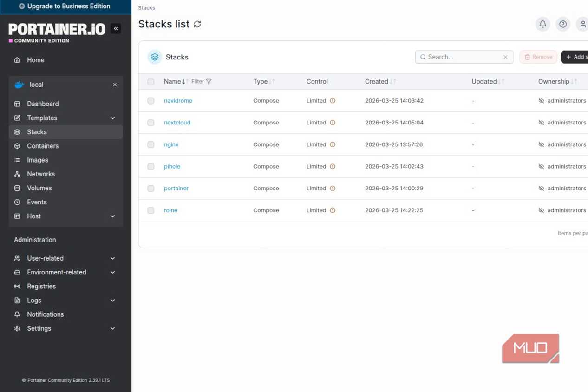This screenshot has width=588, height=392.
Task: Check the portainer stack checkbox
Action: [x=150, y=188]
